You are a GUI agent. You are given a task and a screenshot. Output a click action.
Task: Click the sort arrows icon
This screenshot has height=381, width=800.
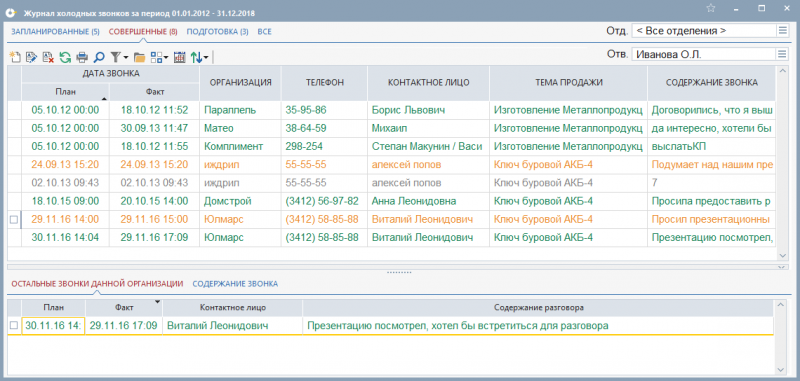(196, 58)
